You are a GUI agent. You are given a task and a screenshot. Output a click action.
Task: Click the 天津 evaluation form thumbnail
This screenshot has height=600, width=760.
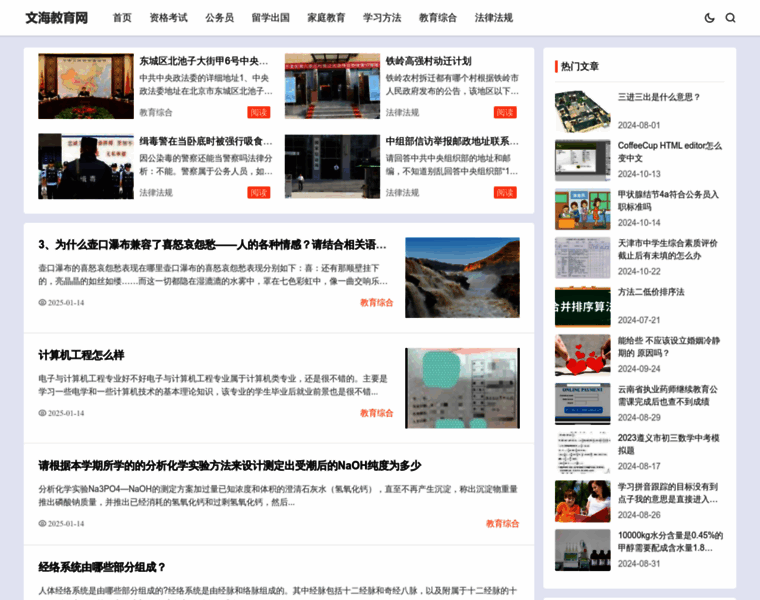click(583, 258)
